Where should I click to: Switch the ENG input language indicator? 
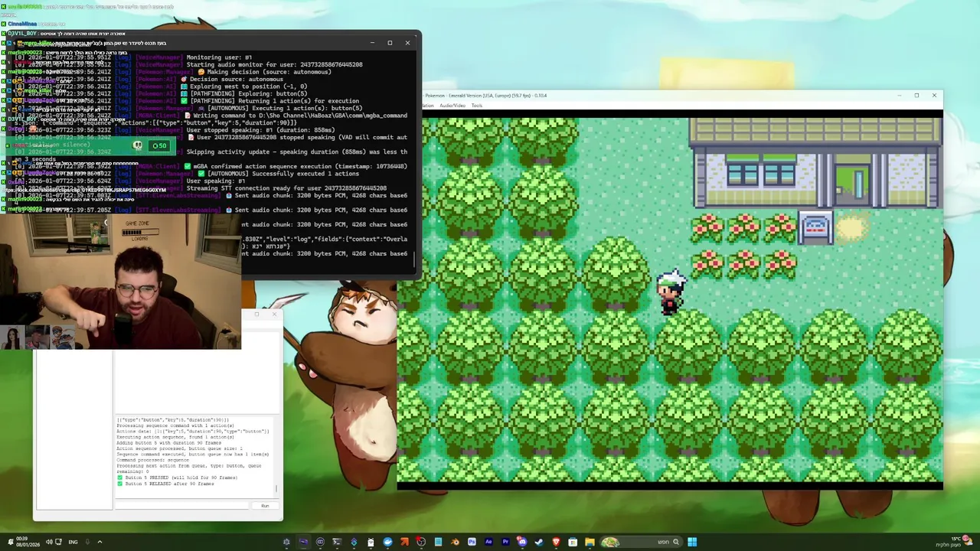[x=73, y=542]
